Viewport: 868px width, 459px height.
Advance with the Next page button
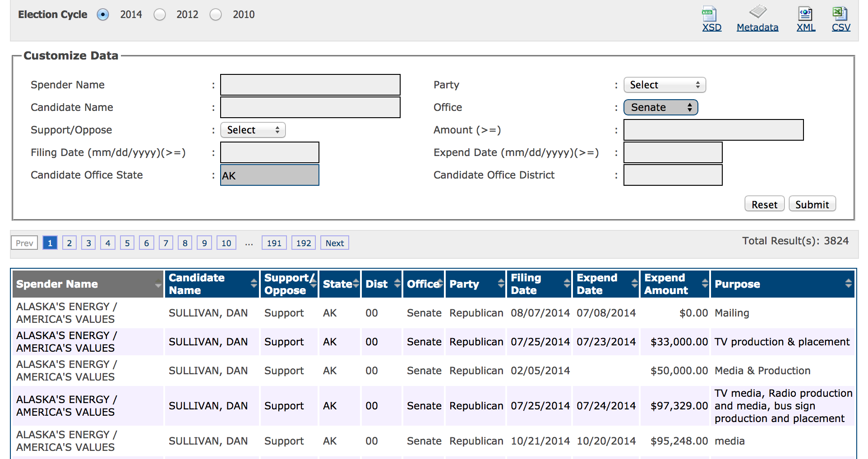pos(334,243)
